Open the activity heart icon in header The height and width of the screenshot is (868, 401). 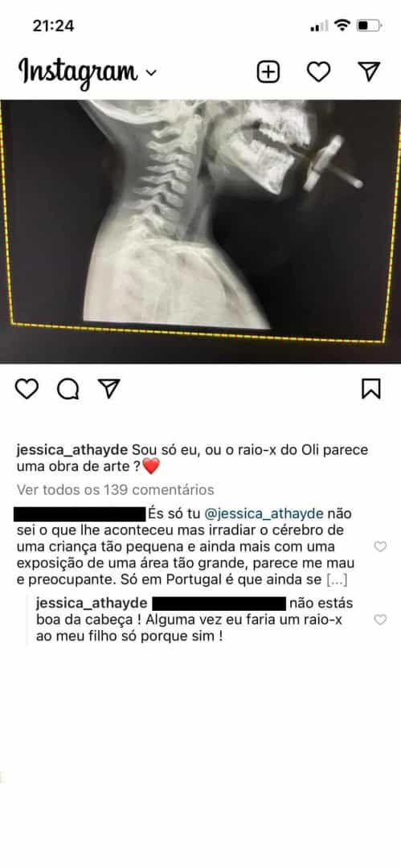318,72
